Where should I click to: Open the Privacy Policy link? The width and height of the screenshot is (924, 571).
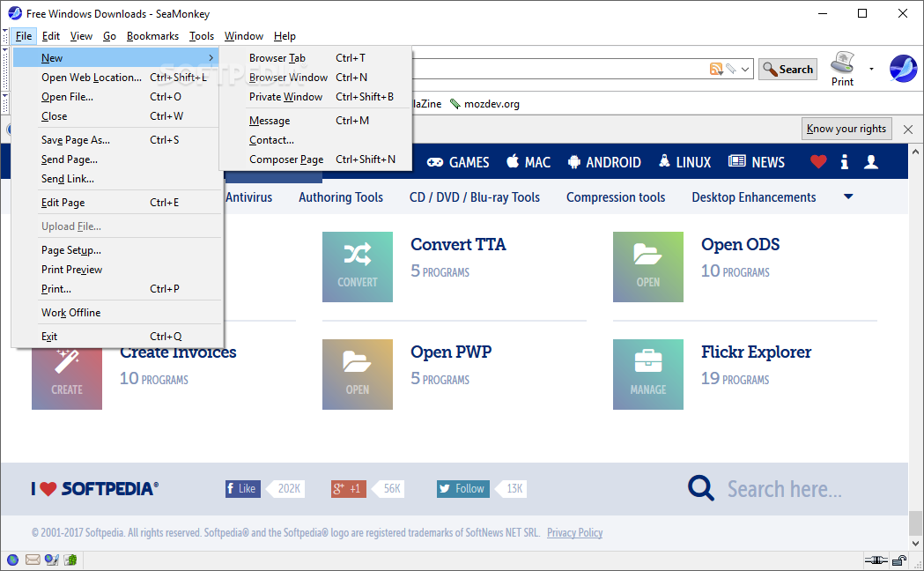point(574,533)
